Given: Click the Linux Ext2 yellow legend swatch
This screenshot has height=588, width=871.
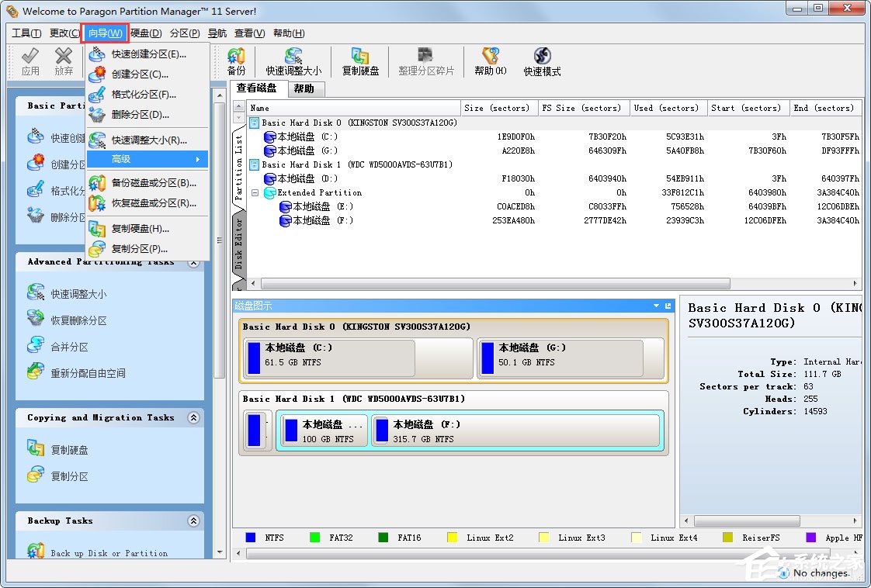Looking at the screenshot, I should point(452,538).
